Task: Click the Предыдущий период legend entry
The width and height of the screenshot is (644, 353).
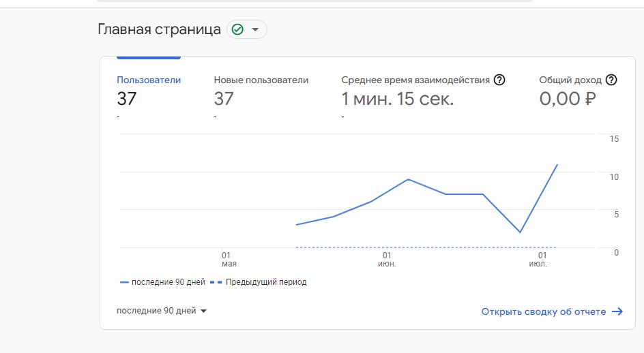Action: tap(259, 282)
